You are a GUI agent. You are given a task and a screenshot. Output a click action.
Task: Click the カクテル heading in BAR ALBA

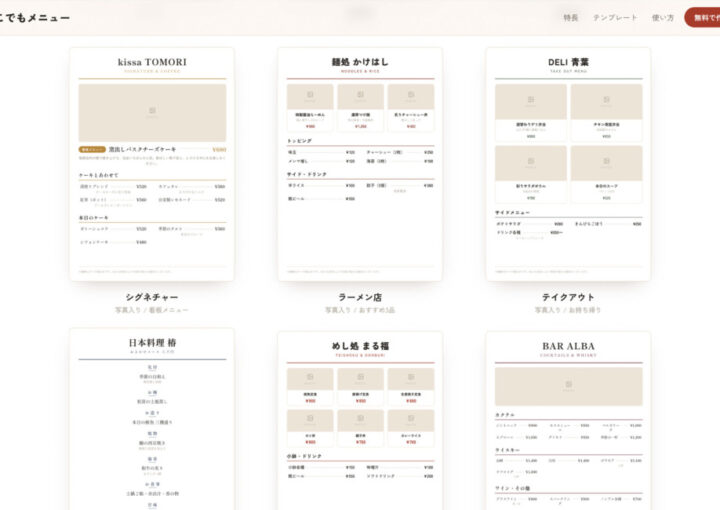coord(505,415)
